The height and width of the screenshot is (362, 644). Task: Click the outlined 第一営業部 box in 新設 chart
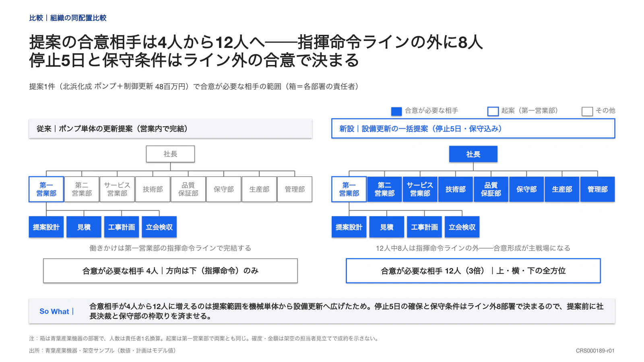coord(349,189)
